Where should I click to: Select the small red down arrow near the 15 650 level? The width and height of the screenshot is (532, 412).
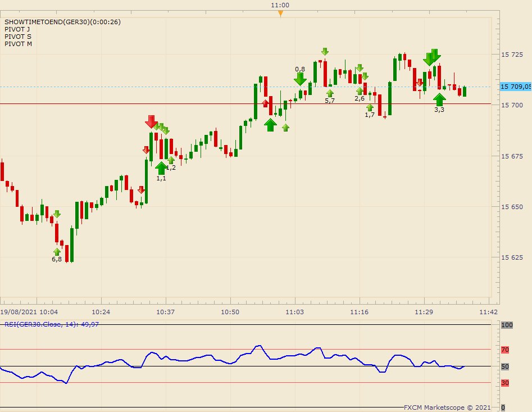click(142, 190)
